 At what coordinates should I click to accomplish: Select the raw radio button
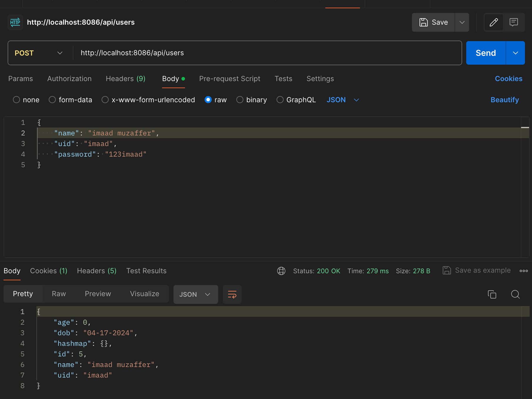(x=208, y=100)
